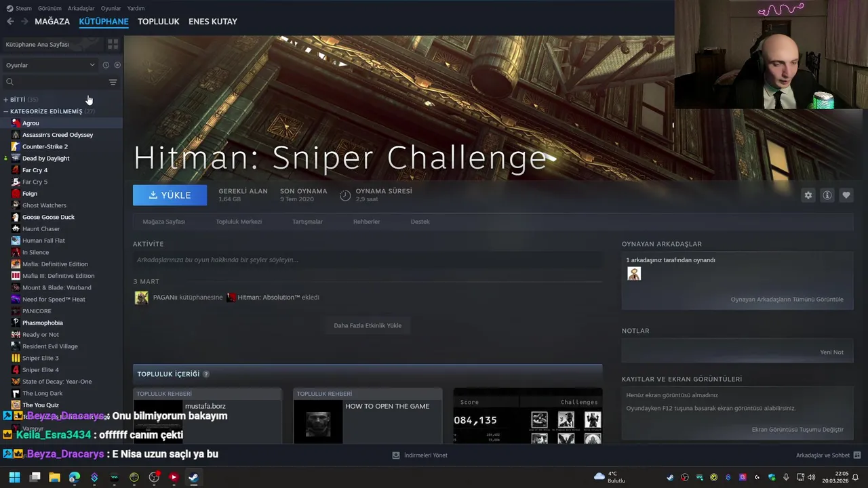Open Topluluk İçeriği help question icon
This screenshot has width=868, height=488.
[x=206, y=374]
